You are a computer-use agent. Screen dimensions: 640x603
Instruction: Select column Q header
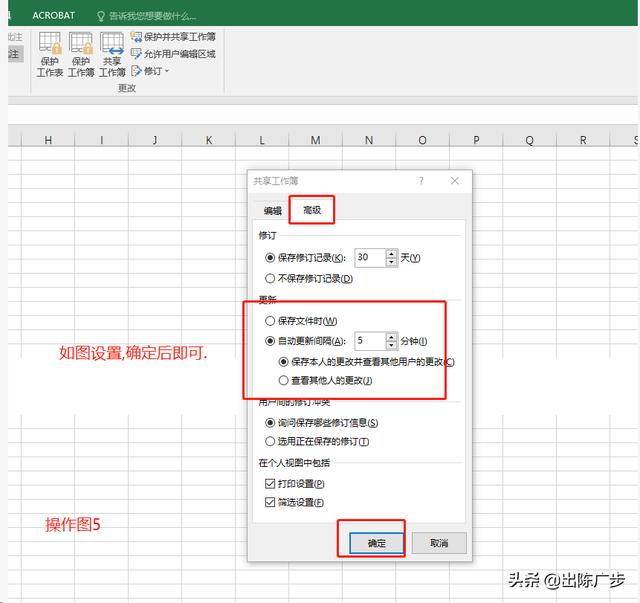click(529, 140)
